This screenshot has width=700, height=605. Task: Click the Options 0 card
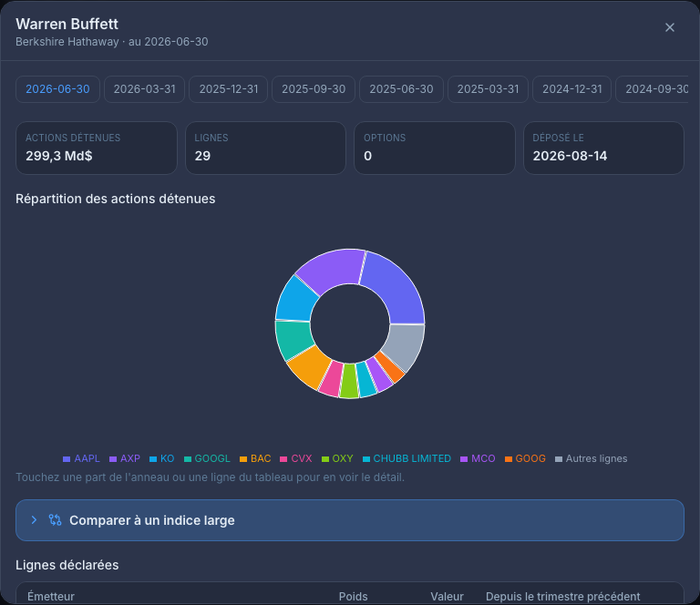click(x=435, y=149)
